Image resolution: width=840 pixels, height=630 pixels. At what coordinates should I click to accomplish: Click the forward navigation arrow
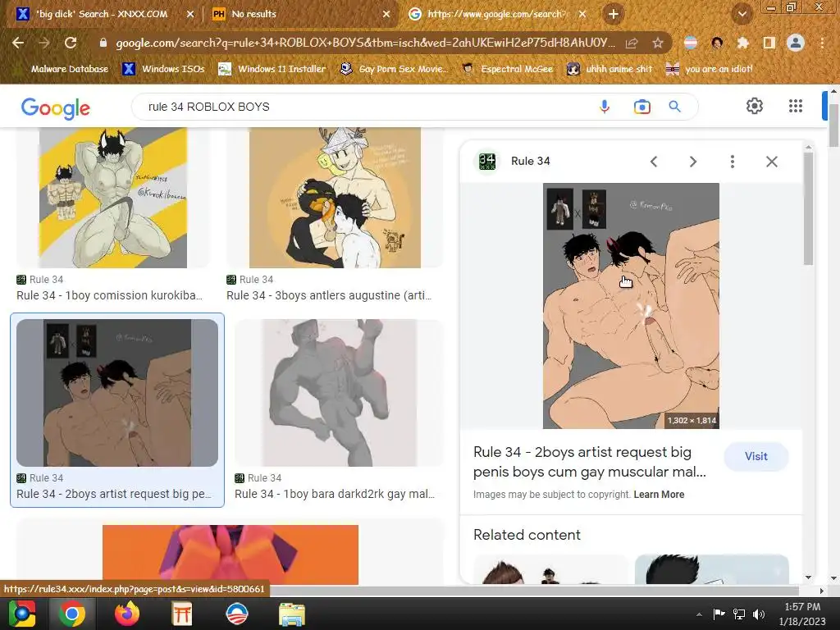pos(44,43)
